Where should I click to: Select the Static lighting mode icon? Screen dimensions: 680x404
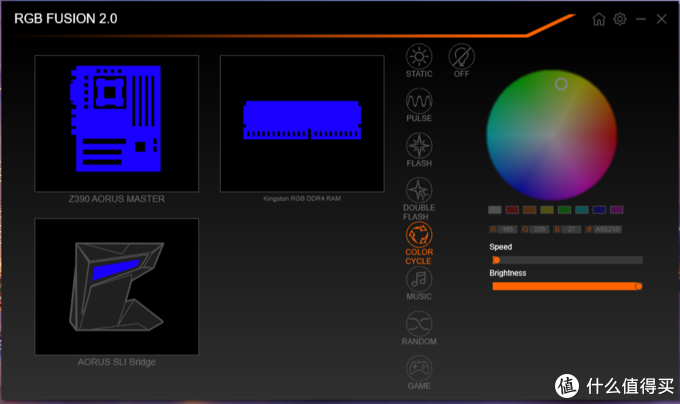tap(419, 56)
